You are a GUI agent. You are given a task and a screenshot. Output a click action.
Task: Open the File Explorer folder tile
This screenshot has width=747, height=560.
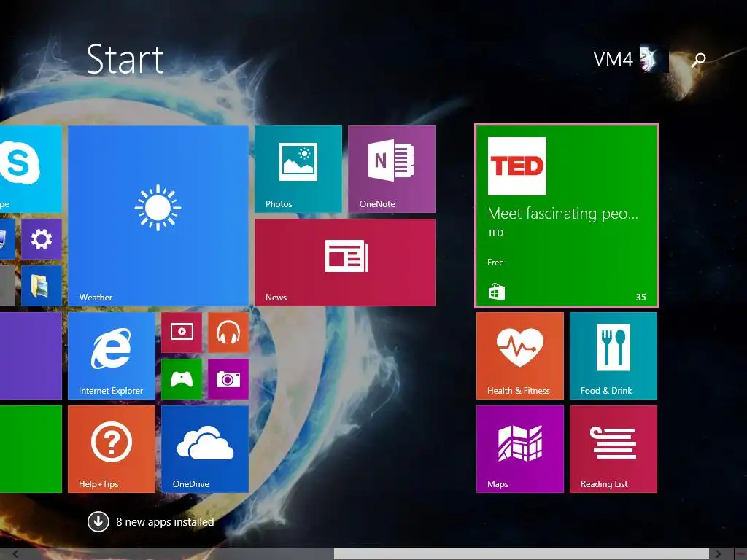pos(42,286)
